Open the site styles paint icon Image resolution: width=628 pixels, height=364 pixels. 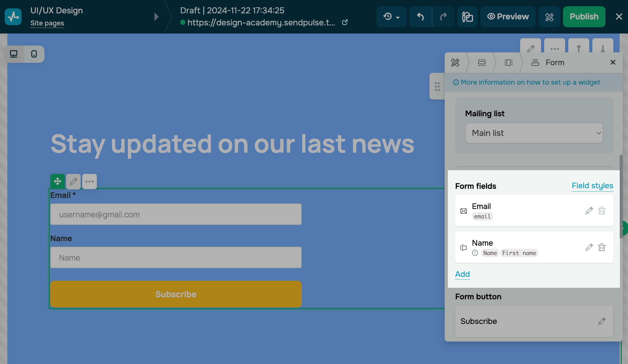[x=467, y=17]
